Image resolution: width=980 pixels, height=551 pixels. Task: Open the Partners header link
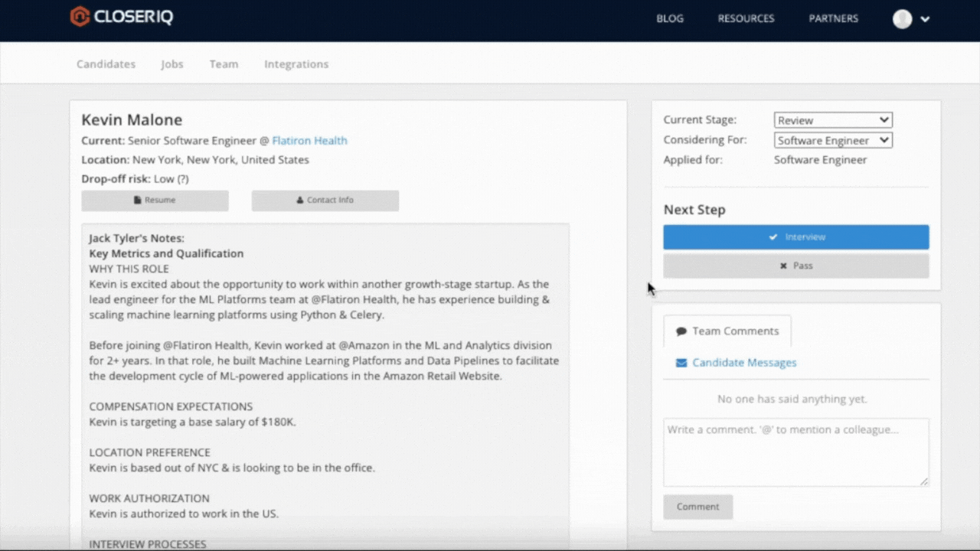point(833,19)
